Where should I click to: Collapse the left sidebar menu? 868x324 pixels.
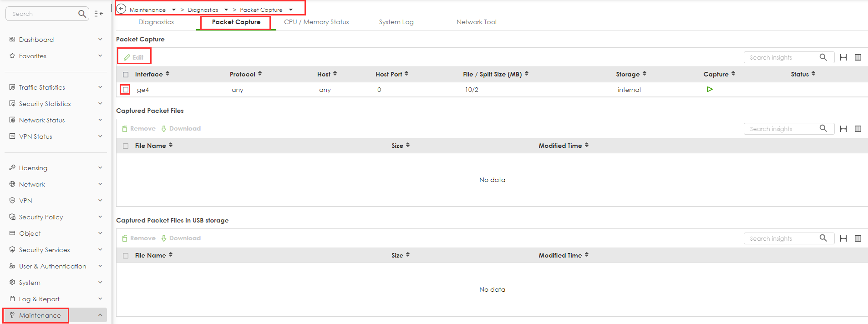(99, 14)
